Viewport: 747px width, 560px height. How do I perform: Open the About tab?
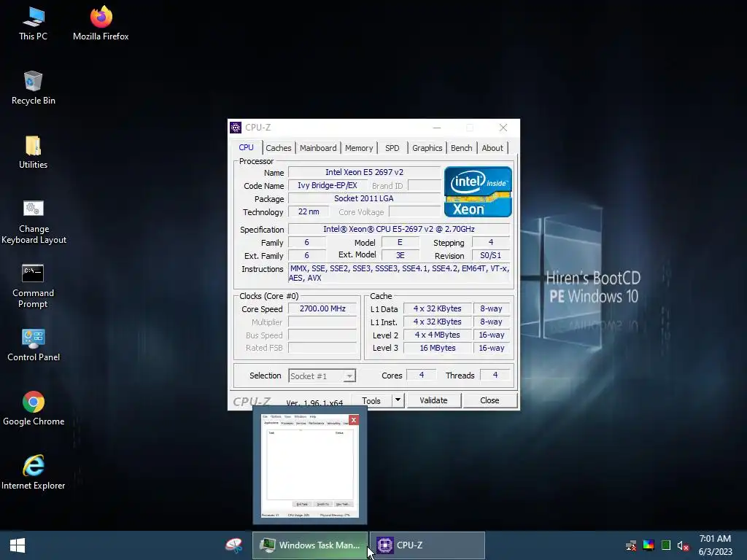click(x=492, y=148)
